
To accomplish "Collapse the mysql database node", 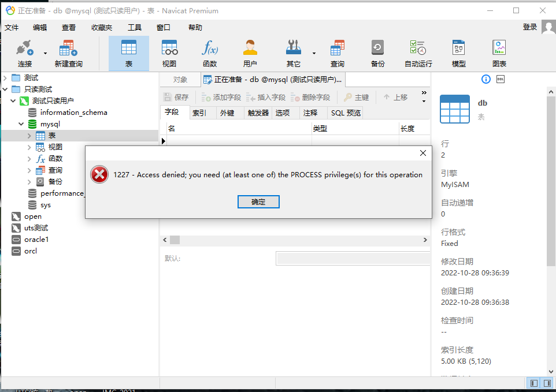I will tap(21, 124).
